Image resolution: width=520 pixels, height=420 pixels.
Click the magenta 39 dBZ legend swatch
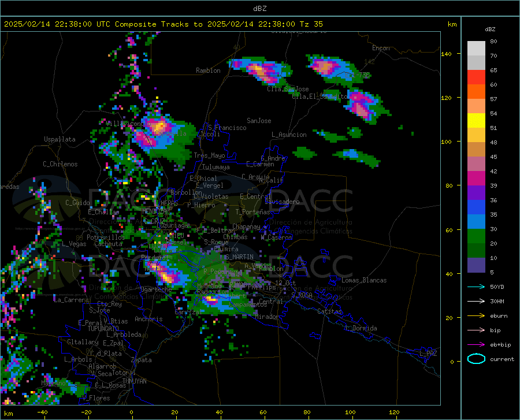tap(476, 179)
